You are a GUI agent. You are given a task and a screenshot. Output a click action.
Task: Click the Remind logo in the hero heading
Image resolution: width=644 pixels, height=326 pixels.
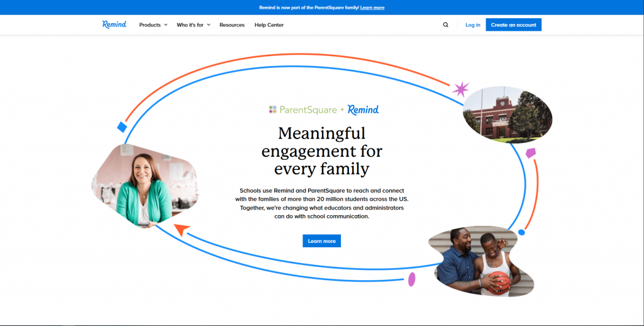pyautogui.click(x=363, y=110)
